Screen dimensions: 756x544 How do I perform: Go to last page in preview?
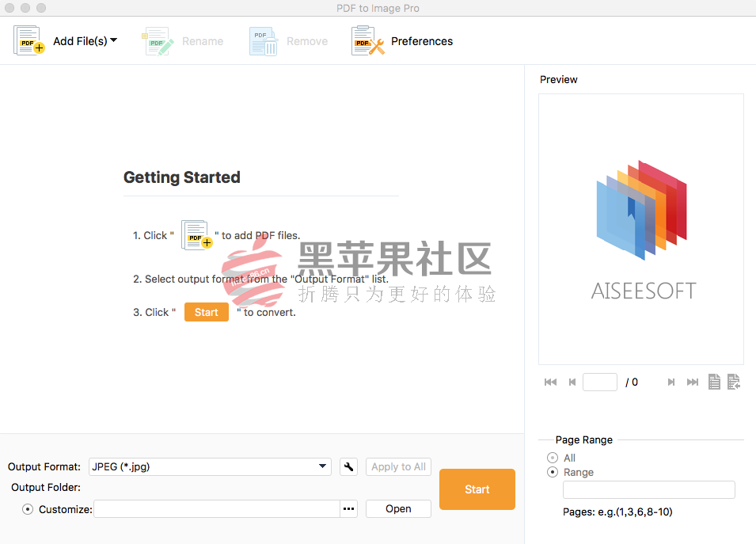pyautogui.click(x=693, y=382)
